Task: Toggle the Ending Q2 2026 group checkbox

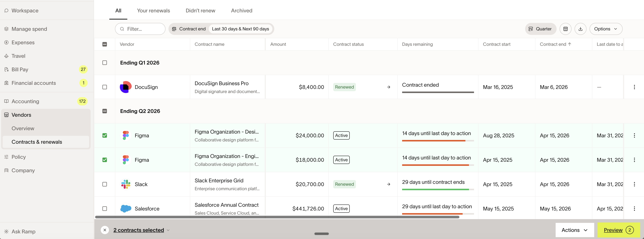Action: pyautogui.click(x=105, y=111)
